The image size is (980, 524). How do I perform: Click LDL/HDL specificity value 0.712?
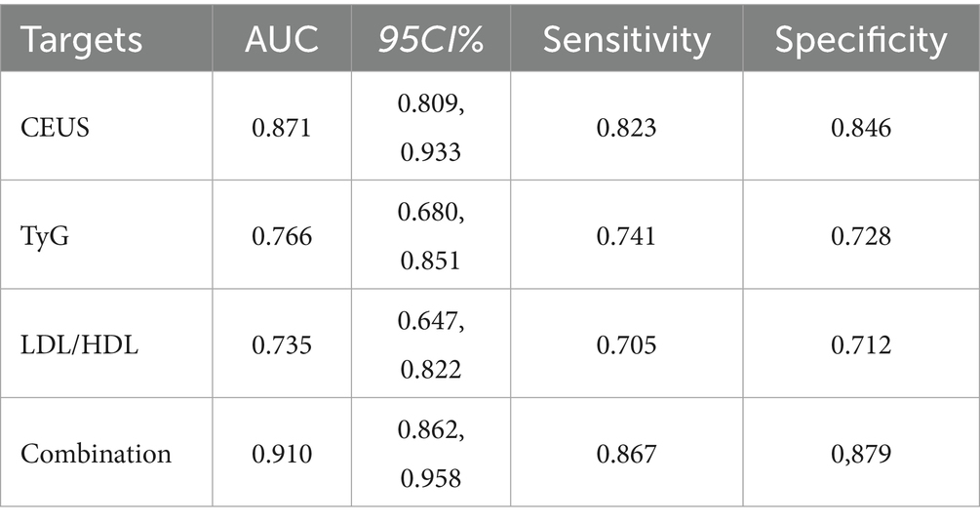860,344
